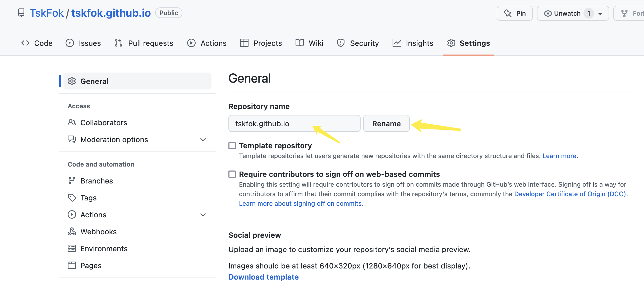Image resolution: width=644 pixels, height=287 pixels.
Task: Click the Pull requests branch icon
Action: pos(118,43)
